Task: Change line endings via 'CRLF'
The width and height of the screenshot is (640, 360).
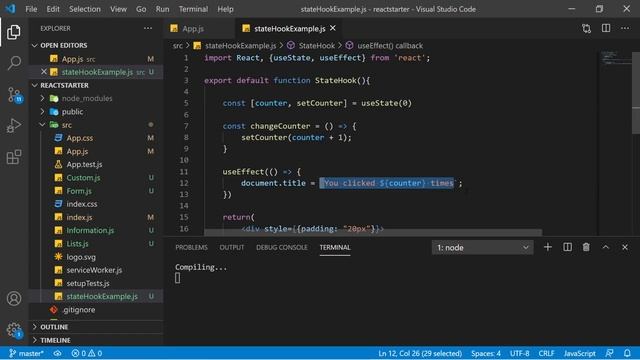Action: click(x=547, y=353)
